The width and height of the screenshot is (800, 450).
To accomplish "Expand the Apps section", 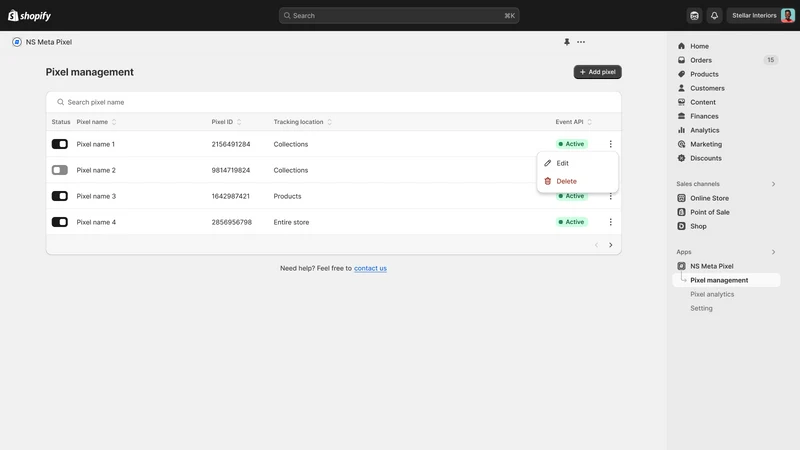I will pos(773,252).
